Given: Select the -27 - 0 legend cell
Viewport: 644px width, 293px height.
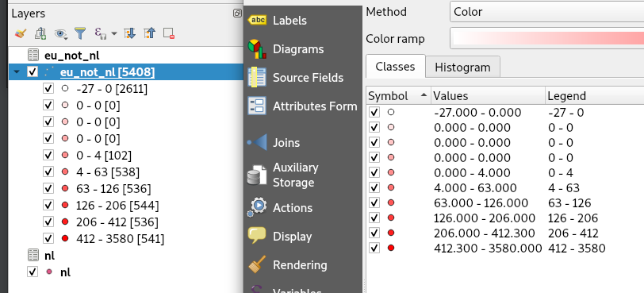Looking at the screenshot, I should click(x=565, y=112).
